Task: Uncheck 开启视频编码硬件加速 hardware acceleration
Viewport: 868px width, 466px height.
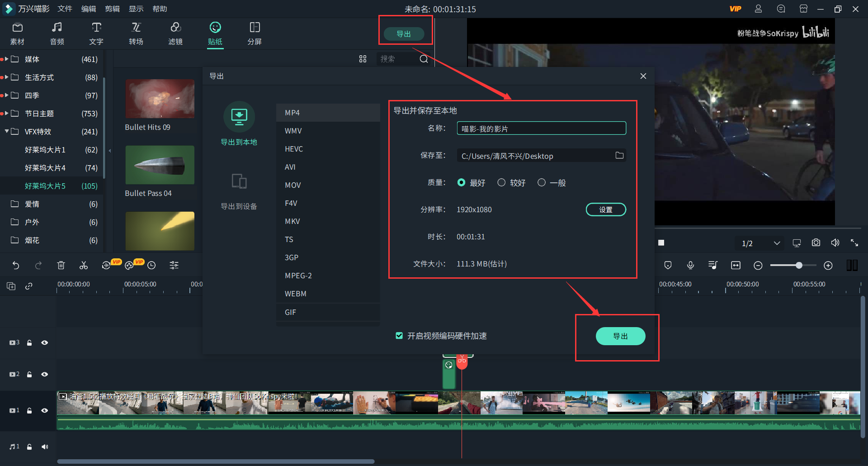Action: click(399, 336)
